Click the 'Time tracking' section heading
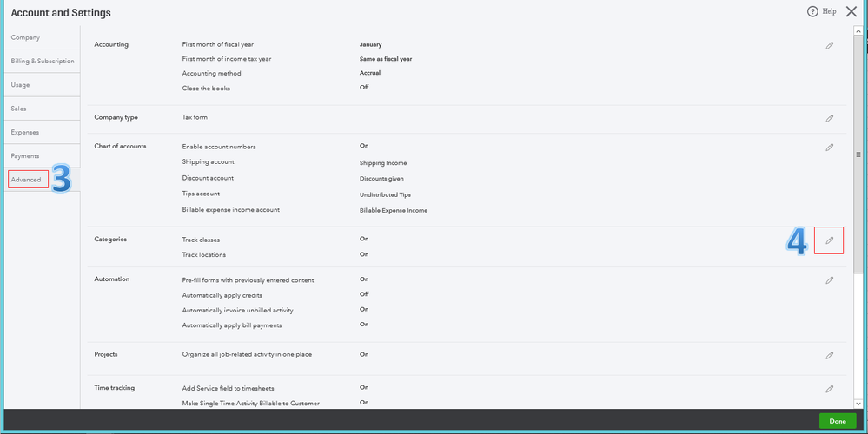868x434 pixels. tap(114, 387)
